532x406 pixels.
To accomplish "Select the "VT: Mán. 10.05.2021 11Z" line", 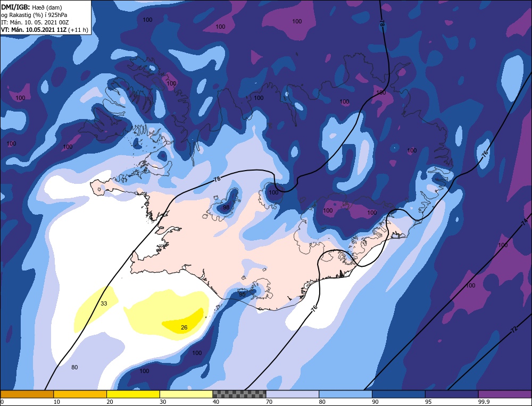I will [x=34, y=30].
